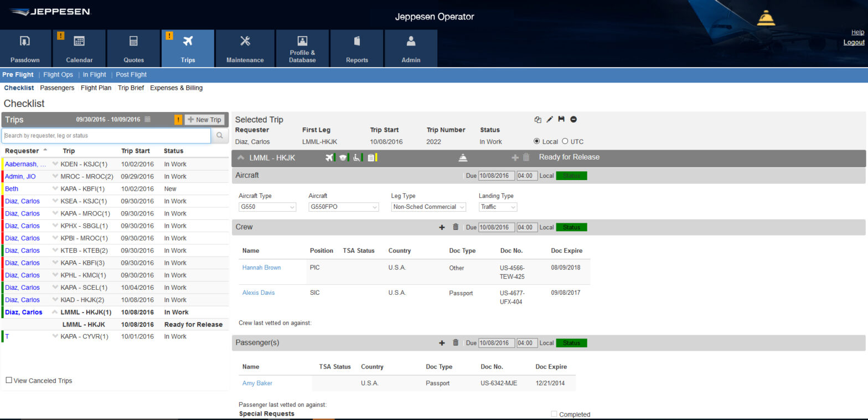Click the plus icon on the LMML - HKJK leg bar
Image resolution: width=868 pixels, height=420 pixels.
(515, 157)
